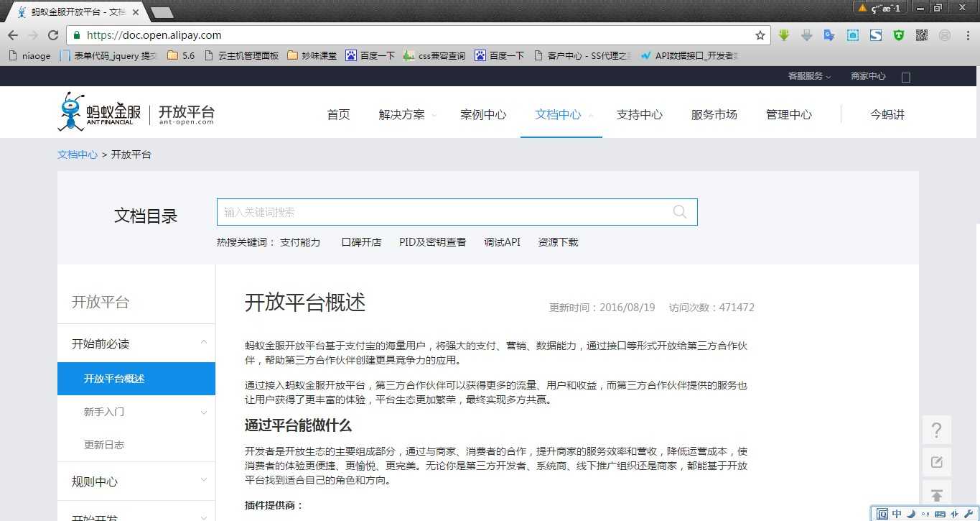The image size is (980, 521).
Task: Click the IME moon half-width icon
Action: (910, 514)
